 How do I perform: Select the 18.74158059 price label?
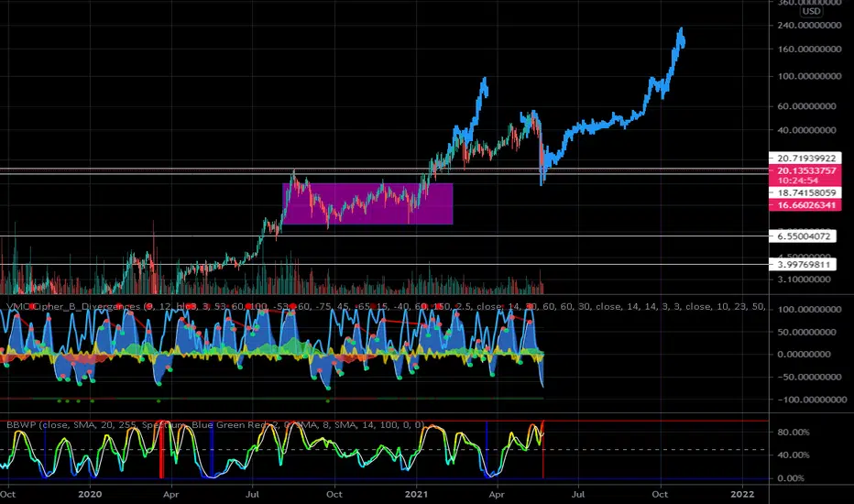pos(805,192)
